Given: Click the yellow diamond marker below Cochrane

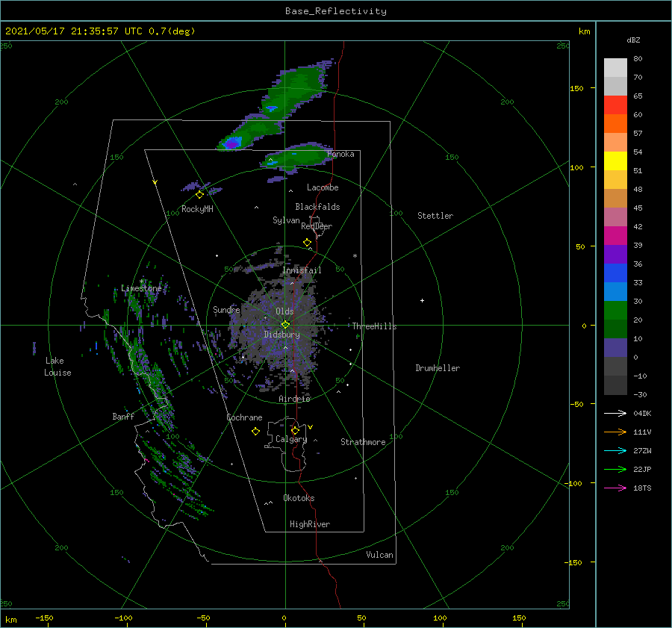Looking at the screenshot, I should (255, 432).
